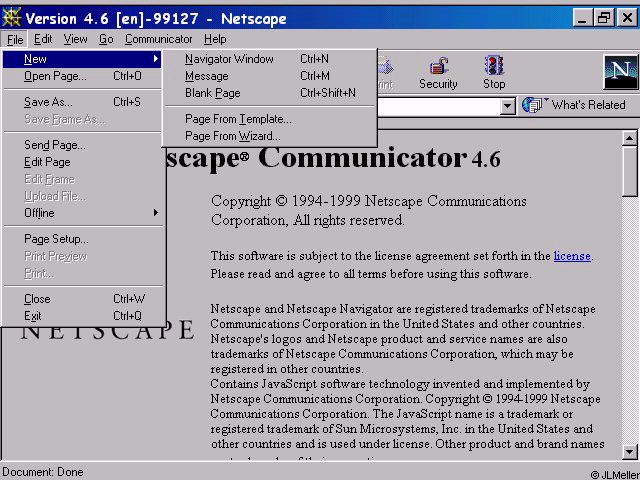640x480 pixels.
Task: Close the Netscape window
Action: [x=627, y=18]
